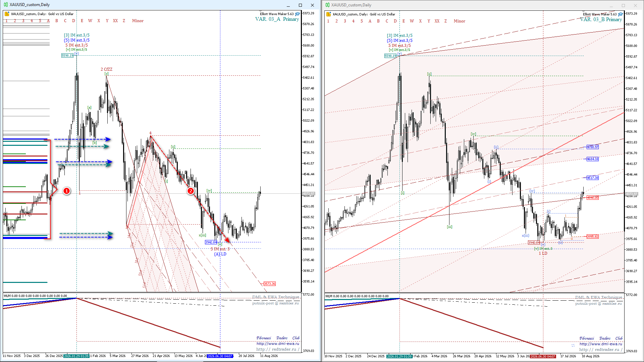The height and width of the screenshot is (362, 644).
Task: Click the 2026.01.29 date marker in the VAR. 03_A chart
Action: point(76,356)
